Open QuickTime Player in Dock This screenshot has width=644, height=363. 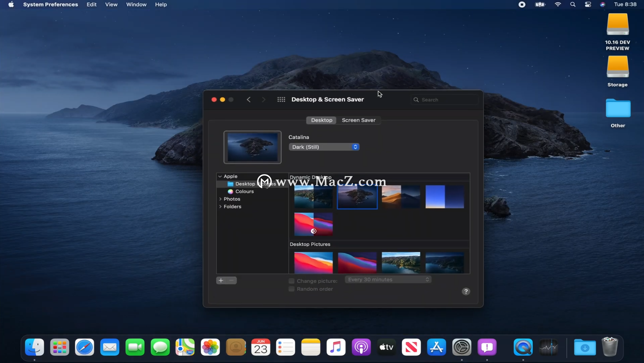[x=523, y=347]
